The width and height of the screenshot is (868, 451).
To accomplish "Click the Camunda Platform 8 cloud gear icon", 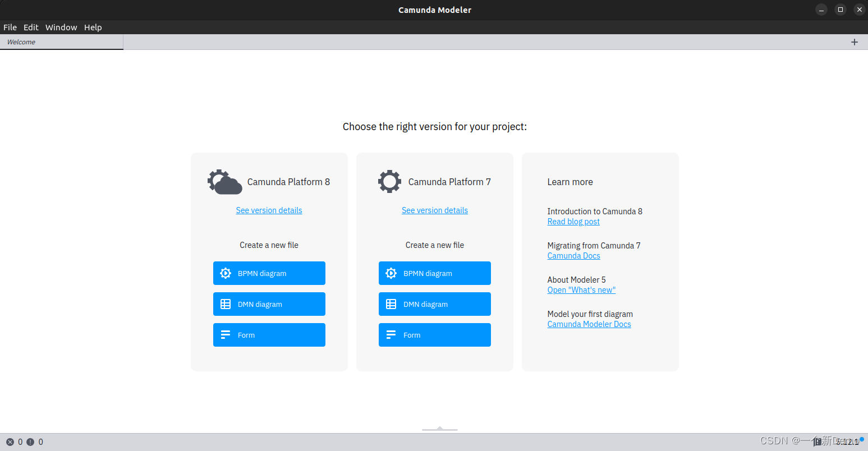I will [225, 182].
